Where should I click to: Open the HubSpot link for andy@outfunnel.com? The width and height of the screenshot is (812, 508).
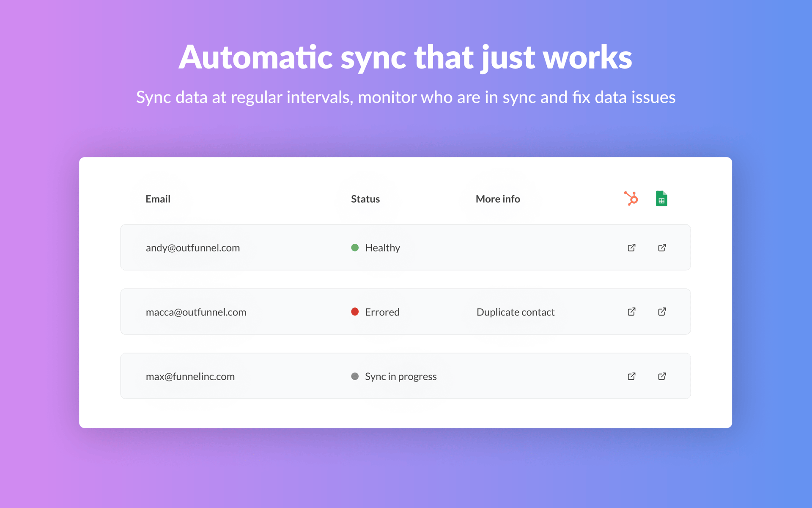[x=631, y=247]
